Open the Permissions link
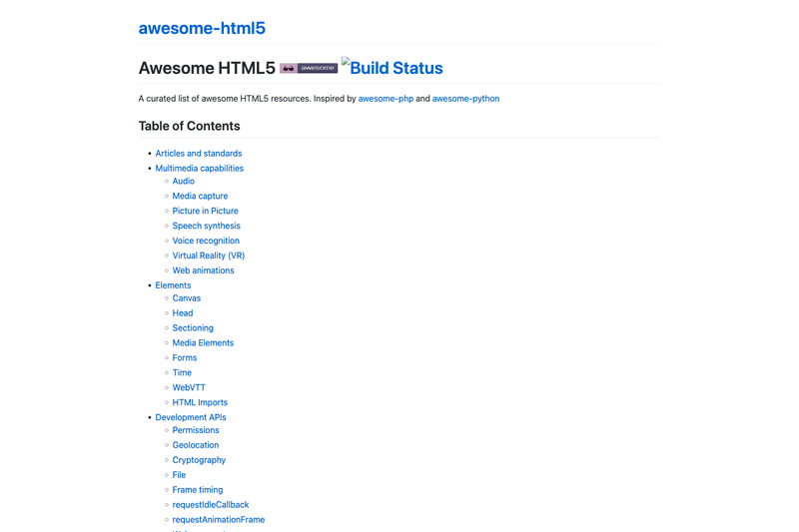Screen dimensions: 799x532 coord(195,430)
